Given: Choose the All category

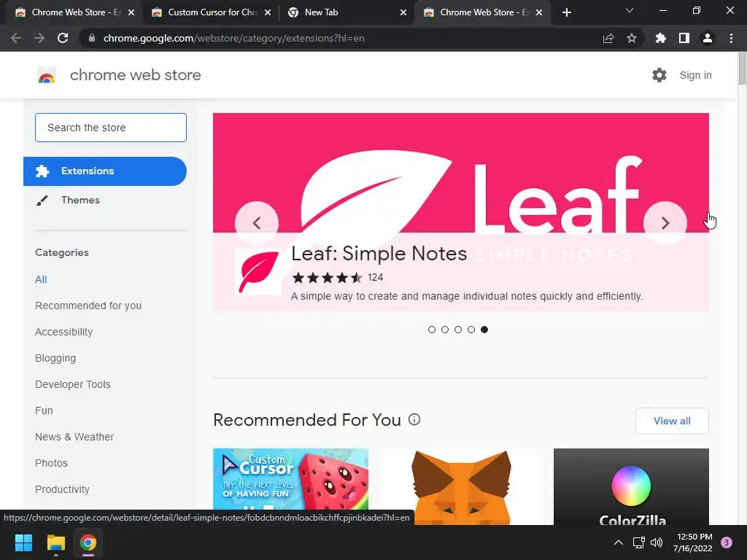Looking at the screenshot, I should (41, 279).
